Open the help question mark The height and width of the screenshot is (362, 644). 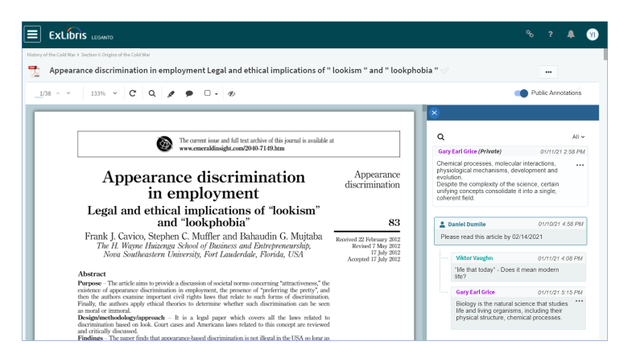pos(551,35)
